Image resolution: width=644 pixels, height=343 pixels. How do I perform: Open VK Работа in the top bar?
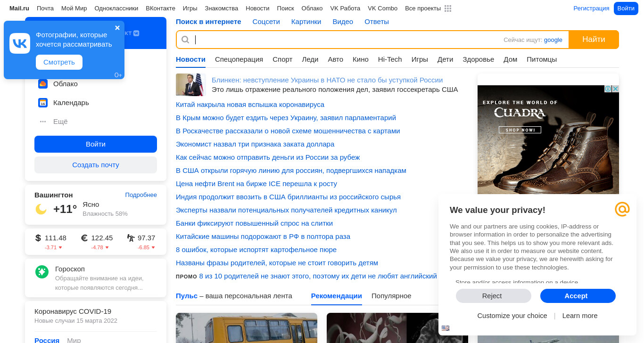345,8
